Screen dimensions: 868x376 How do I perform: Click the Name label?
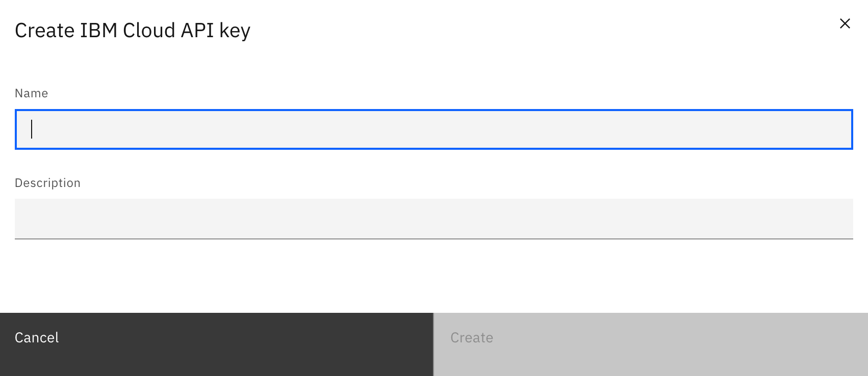[32, 93]
